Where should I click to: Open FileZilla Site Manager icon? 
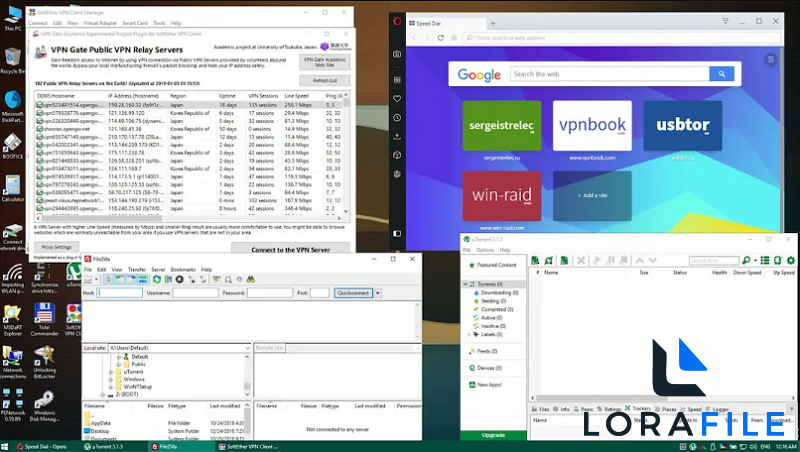[x=88, y=280]
